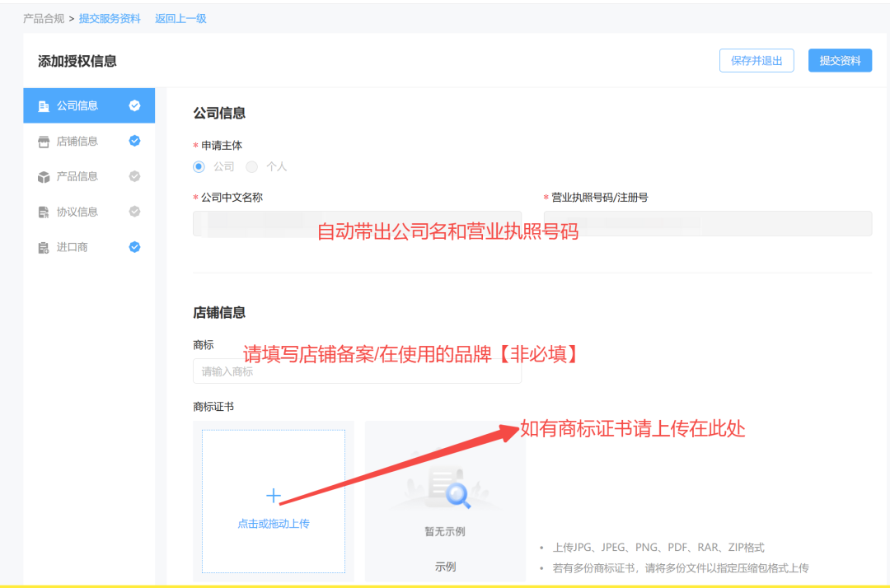Open the 公司信息 sidebar tab

[x=89, y=105]
